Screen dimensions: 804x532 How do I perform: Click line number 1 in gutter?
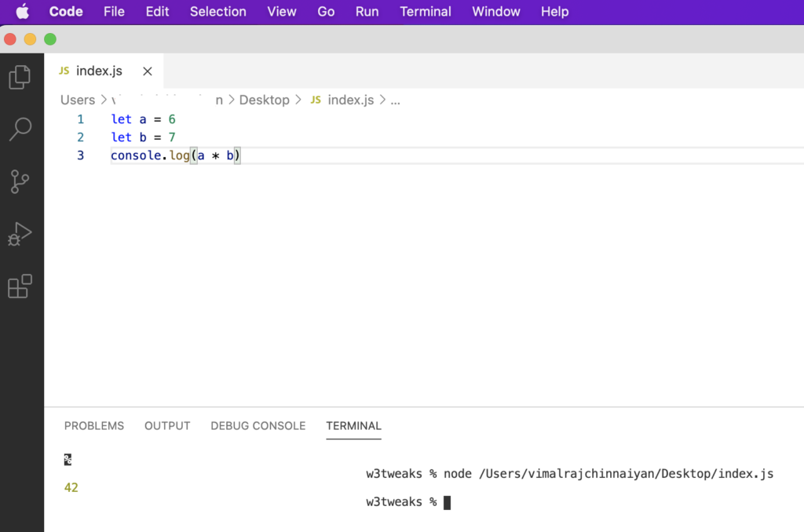point(81,119)
